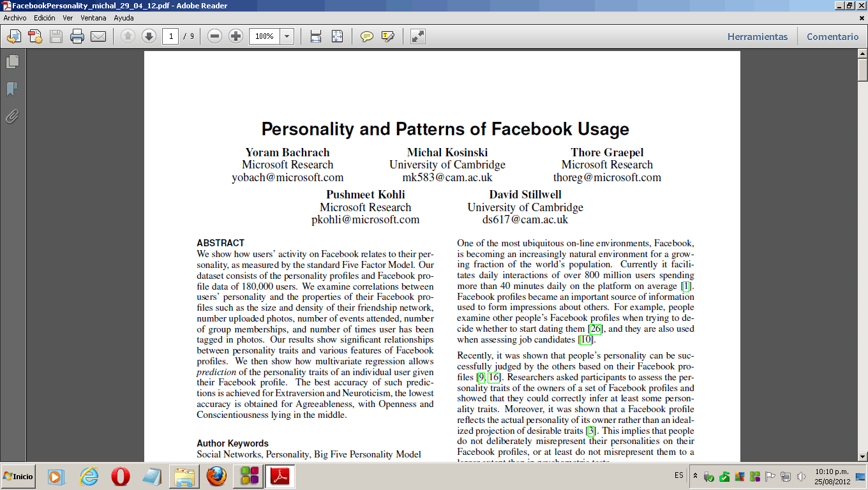The height and width of the screenshot is (490, 868).
Task: Add a sticky note comment icon
Action: pos(367,36)
